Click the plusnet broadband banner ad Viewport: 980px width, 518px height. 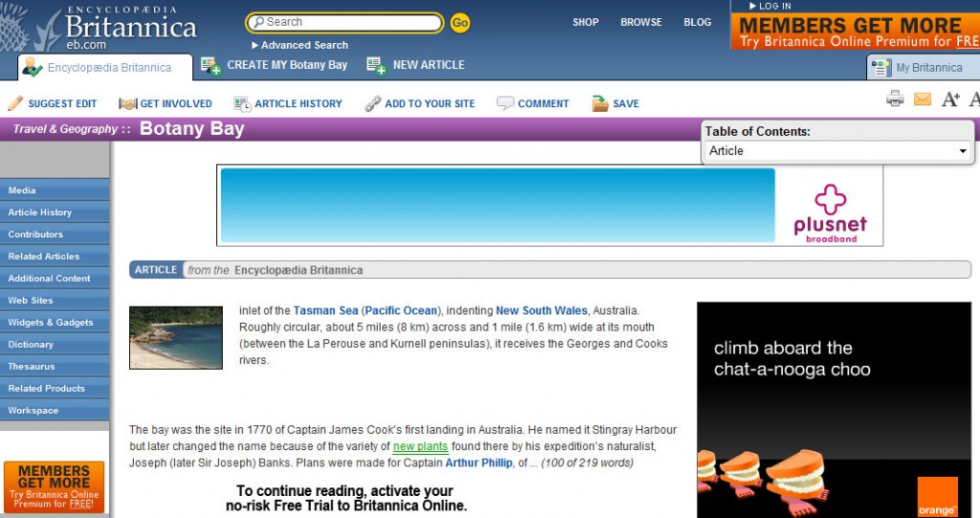[549, 205]
